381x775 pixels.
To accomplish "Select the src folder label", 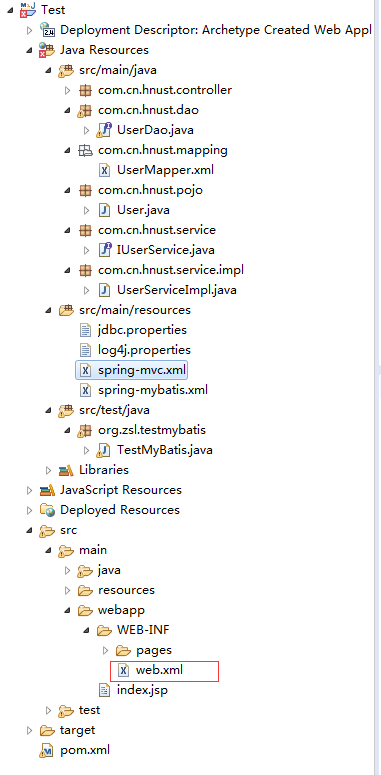I will (x=69, y=530).
